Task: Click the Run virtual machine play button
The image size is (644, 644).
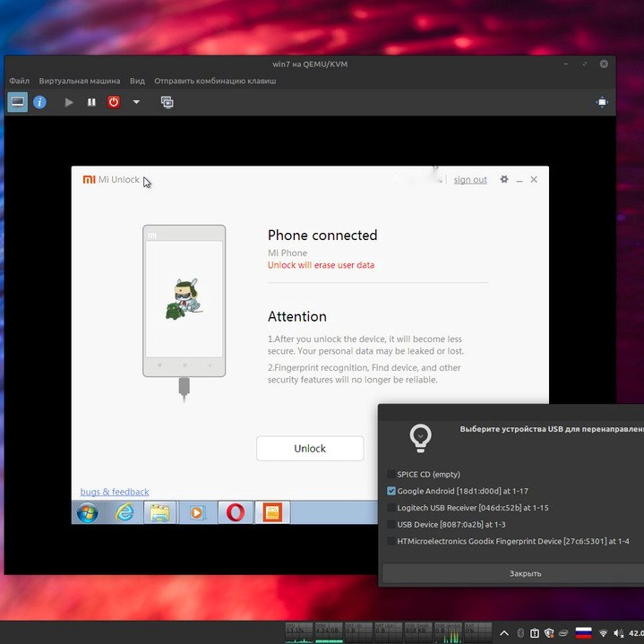Action: click(69, 102)
